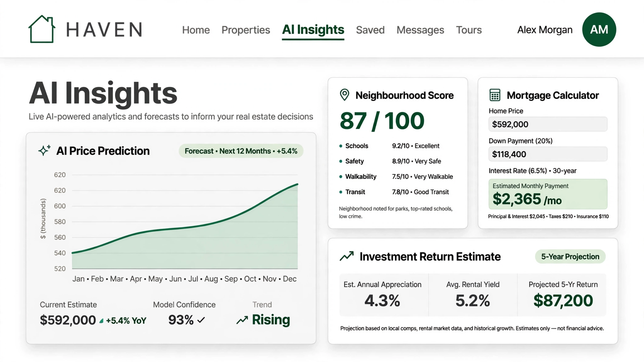This screenshot has height=362, width=644.
Task: Click the 87 / 100 neighbourhood score
Action: pyautogui.click(x=382, y=121)
